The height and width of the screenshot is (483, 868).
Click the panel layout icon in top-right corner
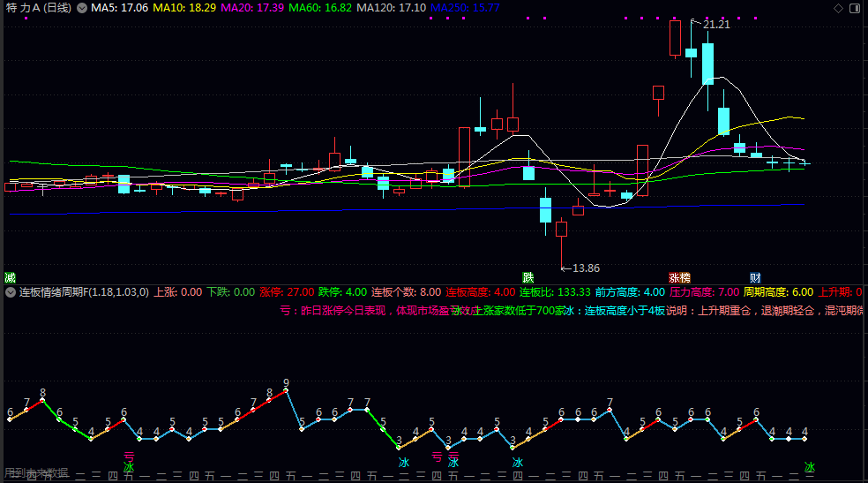856,7
